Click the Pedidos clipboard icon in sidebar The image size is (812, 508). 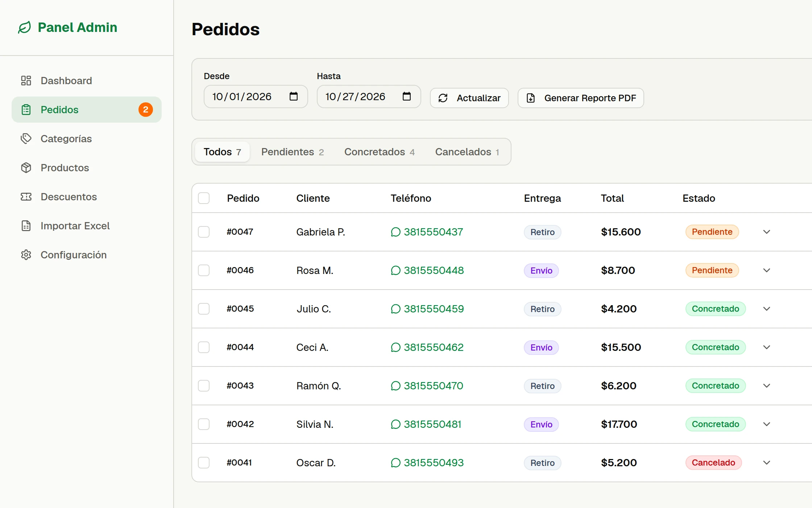pos(26,110)
